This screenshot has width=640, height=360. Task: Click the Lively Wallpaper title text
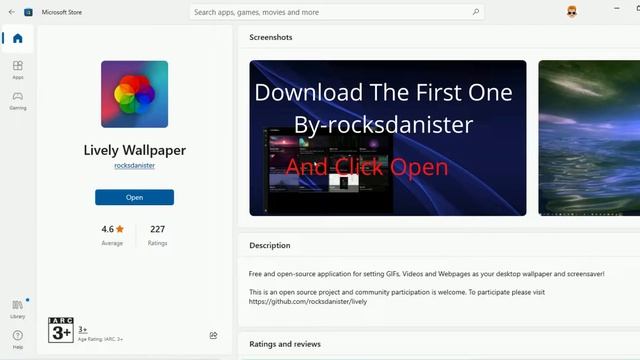click(135, 150)
